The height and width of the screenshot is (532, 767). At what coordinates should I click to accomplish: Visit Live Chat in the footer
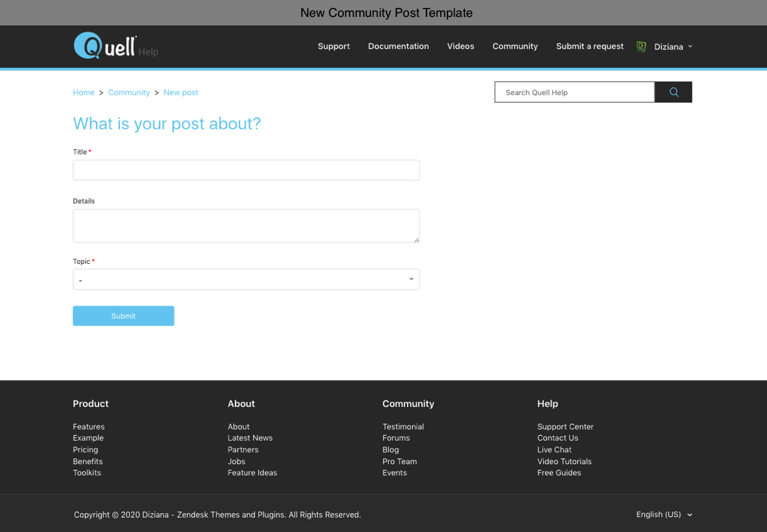pos(554,450)
